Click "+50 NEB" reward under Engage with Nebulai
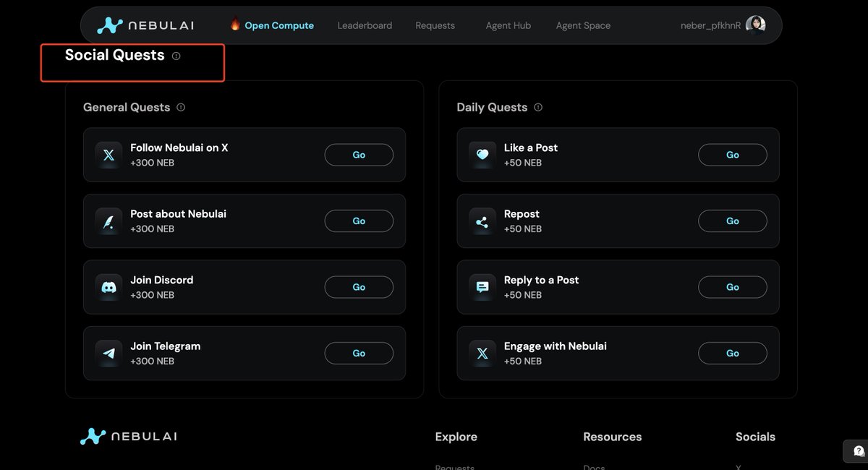868x470 pixels. [x=523, y=362]
